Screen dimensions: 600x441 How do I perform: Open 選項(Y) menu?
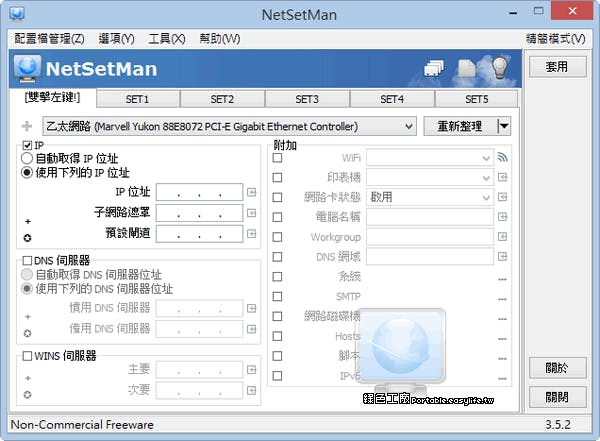pyautogui.click(x=116, y=39)
